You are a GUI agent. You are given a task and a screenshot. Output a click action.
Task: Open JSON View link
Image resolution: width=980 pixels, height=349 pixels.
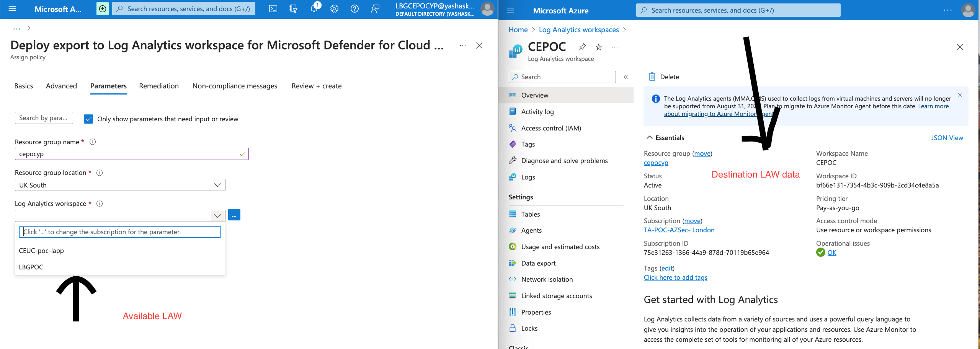point(947,138)
